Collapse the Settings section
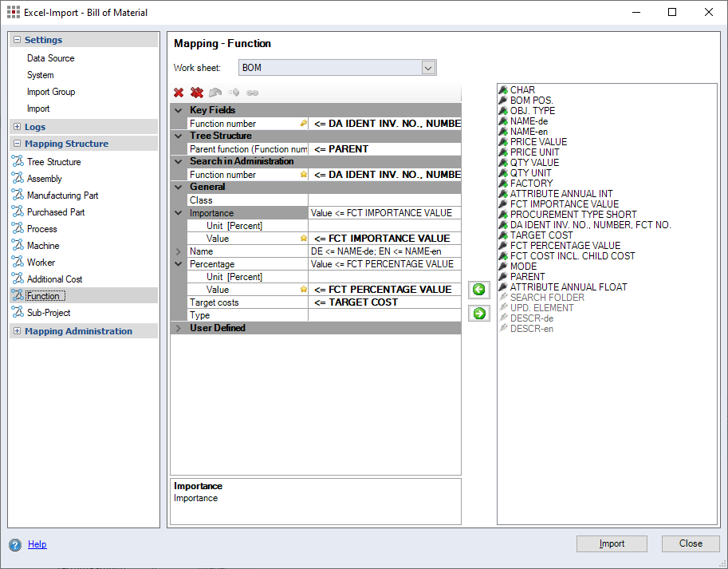 click(17, 40)
